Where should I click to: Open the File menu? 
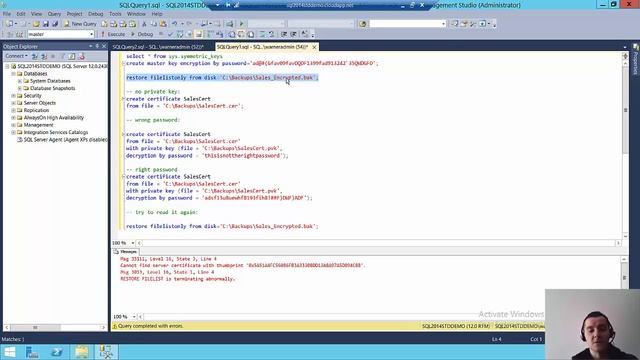click(x=7, y=14)
